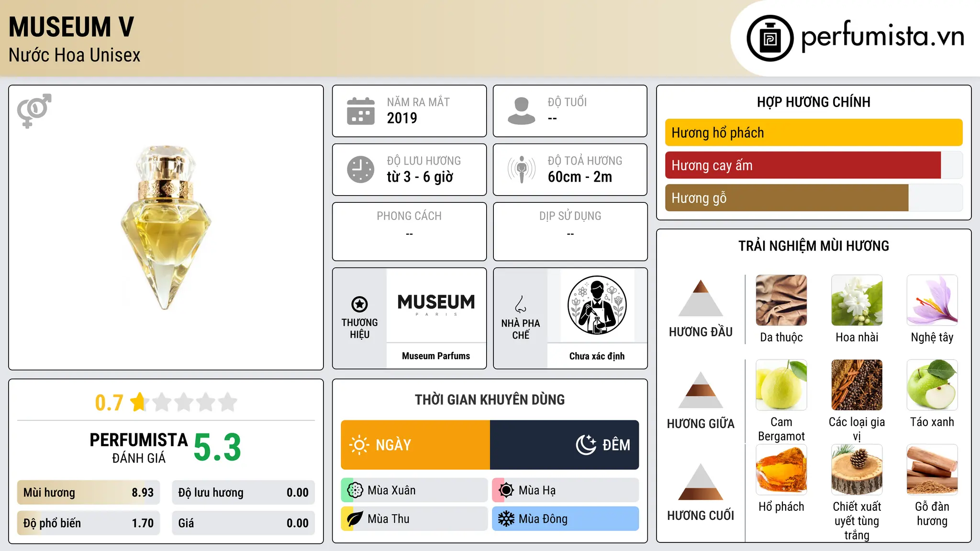
Task: Click the leaf icon for Mùa Thu
Action: click(355, 519)
